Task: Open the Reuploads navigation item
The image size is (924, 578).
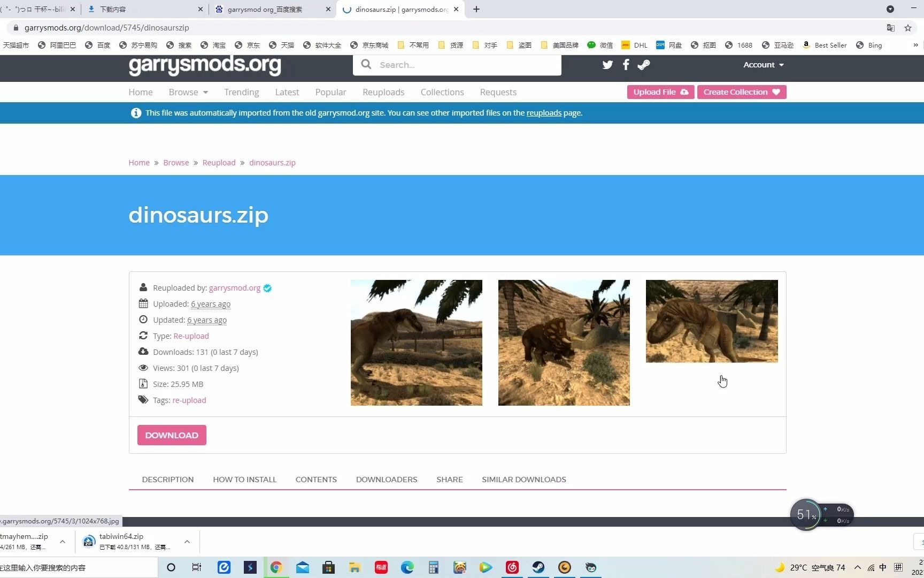Action: (x=383, y=92)
